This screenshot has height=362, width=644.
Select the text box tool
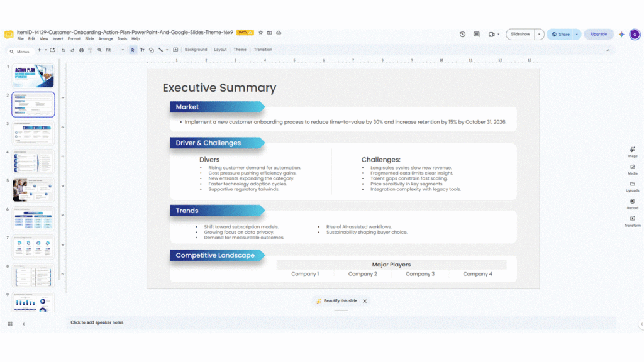point(142,50)
